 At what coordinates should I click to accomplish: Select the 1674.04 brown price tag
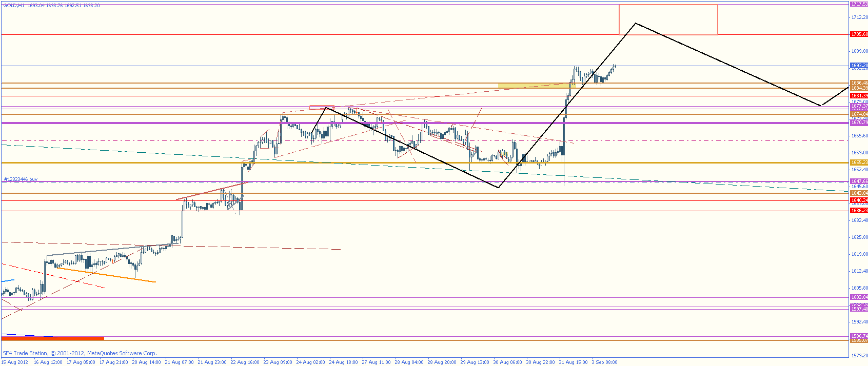(x=859, y=114)
